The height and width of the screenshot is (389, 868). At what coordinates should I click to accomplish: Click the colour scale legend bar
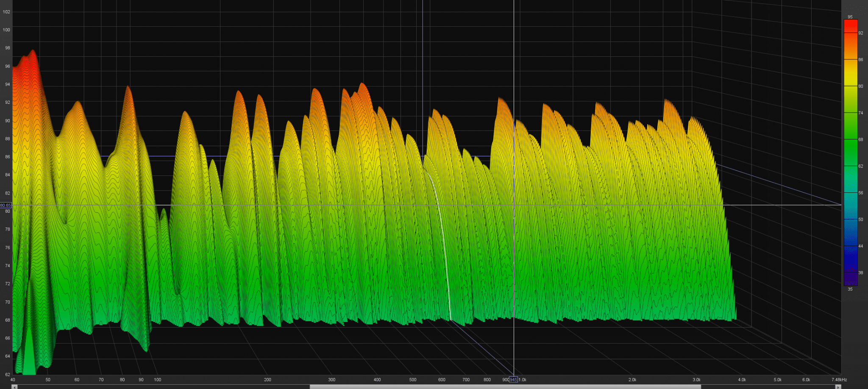click(851, 153)
